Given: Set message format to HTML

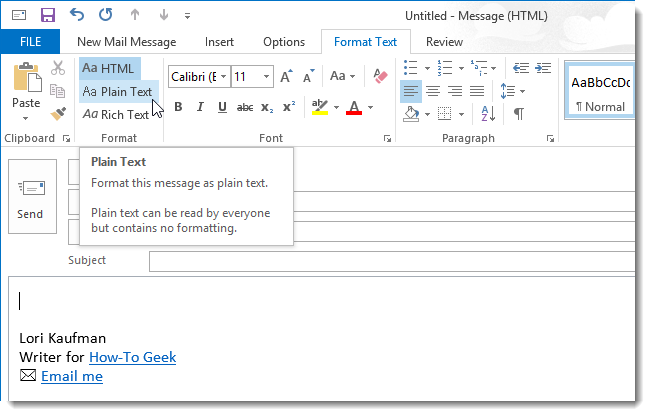Looking at the screenshot, I should (109, 68).
